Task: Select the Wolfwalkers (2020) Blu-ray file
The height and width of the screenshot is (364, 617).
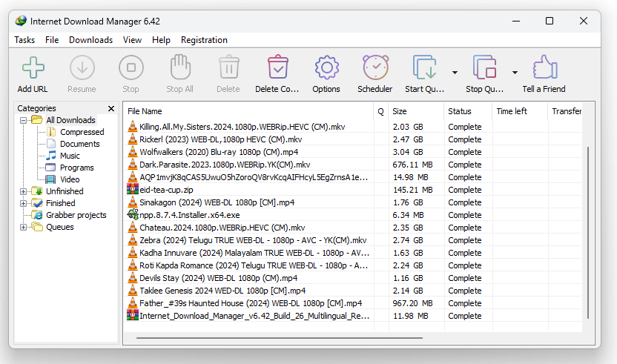Action: (x=219, y=152)
